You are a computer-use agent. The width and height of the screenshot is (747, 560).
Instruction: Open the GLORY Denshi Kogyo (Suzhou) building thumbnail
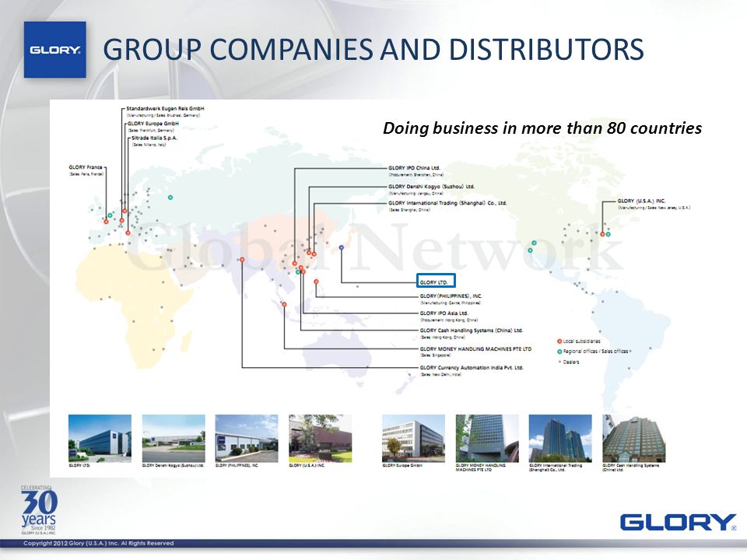pyautogui.click(x=174, y=438)
